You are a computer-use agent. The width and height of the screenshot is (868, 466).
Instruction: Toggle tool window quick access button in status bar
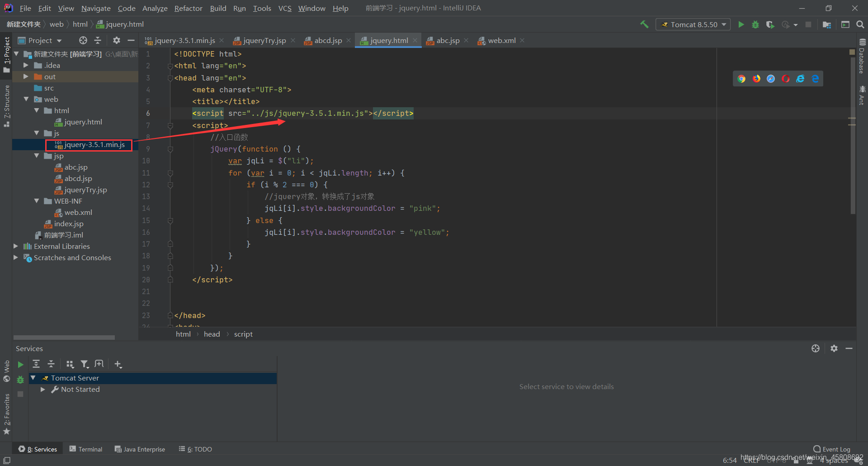(x=7, y=461)
